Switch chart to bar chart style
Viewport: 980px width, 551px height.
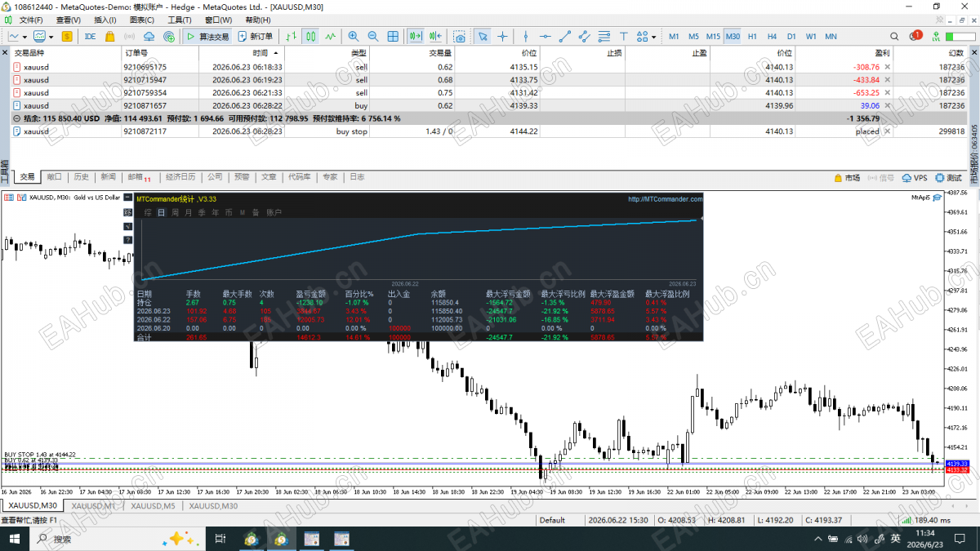291,36
